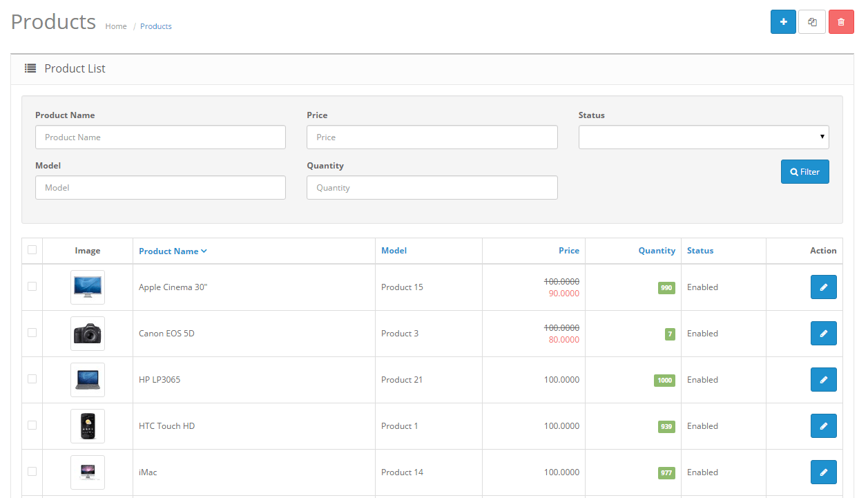Click the red Delete trash icon
The image size is (868, 498).
coord(841,21)
